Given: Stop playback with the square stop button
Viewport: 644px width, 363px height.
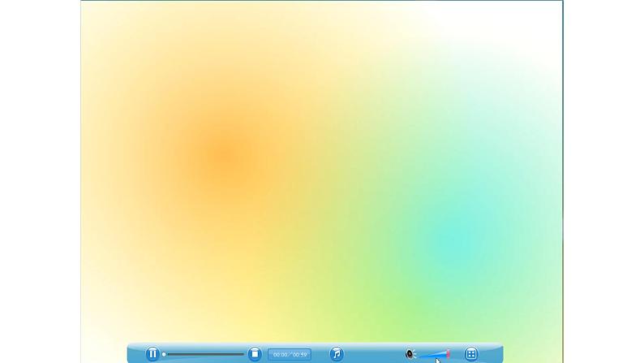Looking at the screenshot, I should click(x=255, y=354).
